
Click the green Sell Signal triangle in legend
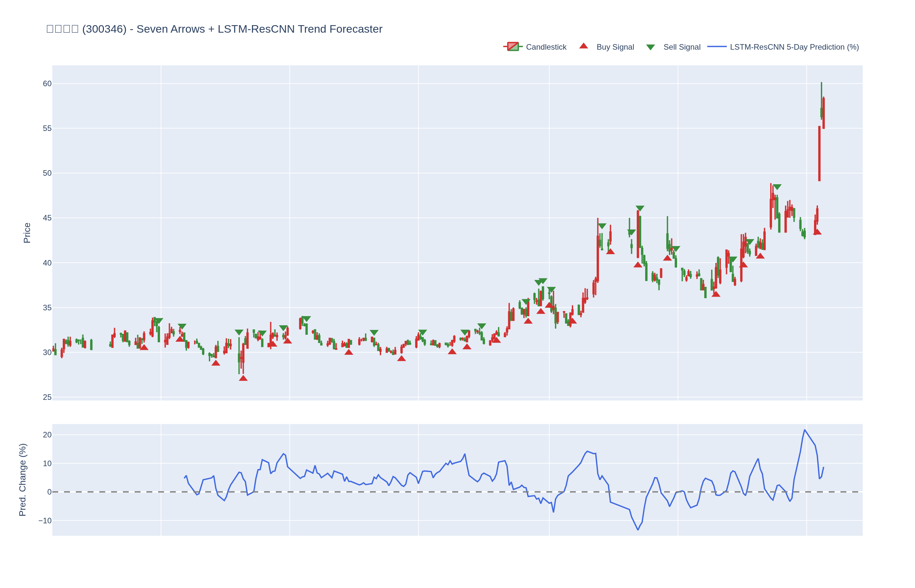650,47
